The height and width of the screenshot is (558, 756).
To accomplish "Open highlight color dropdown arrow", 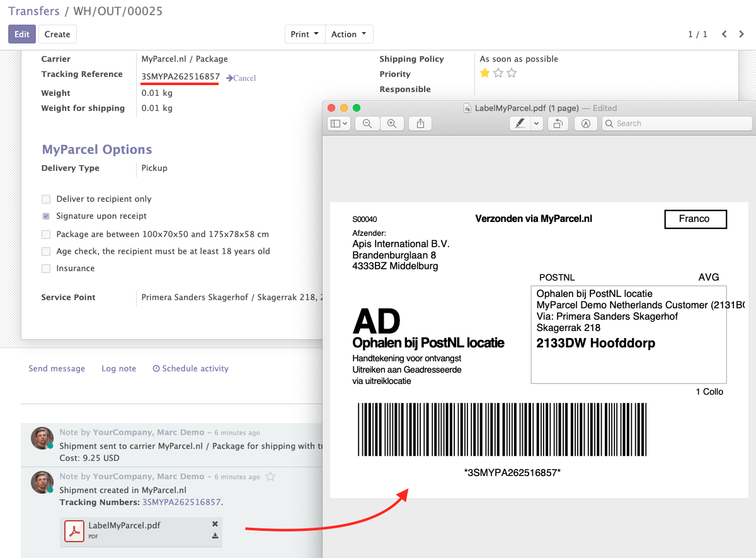I will click(x=536, y=124).
